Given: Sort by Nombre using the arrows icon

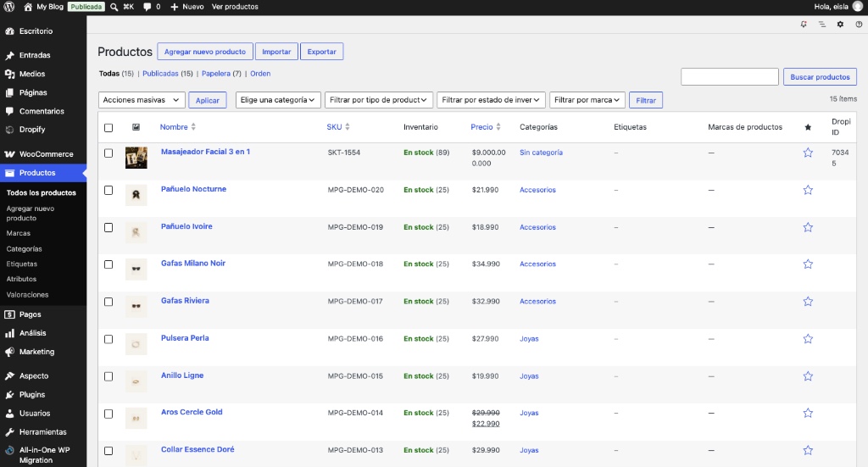Looking at the screenshot, I should pos(193,127).
